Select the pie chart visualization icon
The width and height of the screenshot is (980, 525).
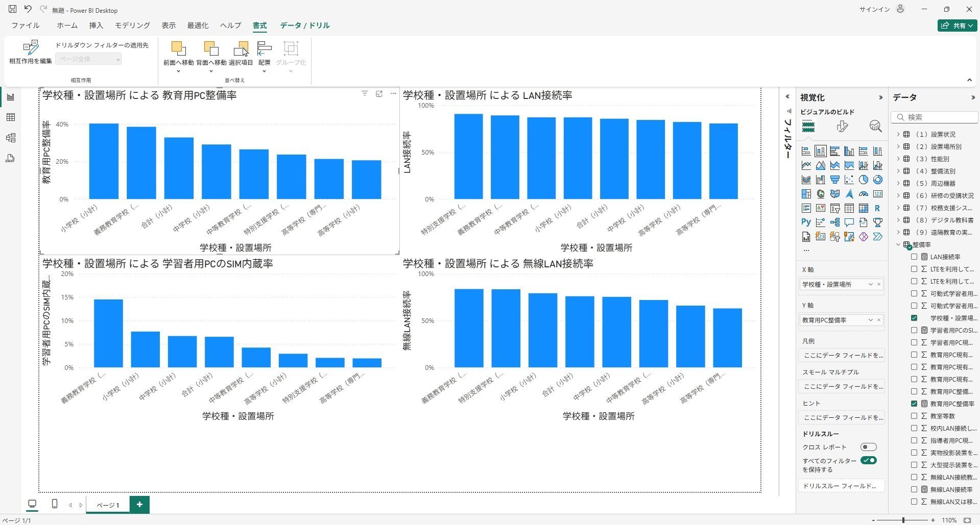point(863,180)
